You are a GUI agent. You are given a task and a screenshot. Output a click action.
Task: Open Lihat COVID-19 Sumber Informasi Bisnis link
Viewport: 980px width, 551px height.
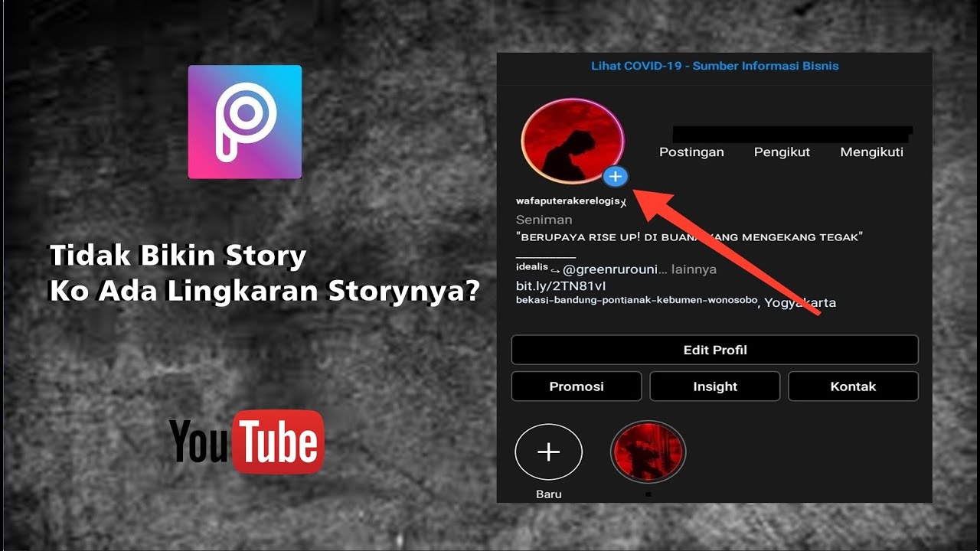pos(714,66)
